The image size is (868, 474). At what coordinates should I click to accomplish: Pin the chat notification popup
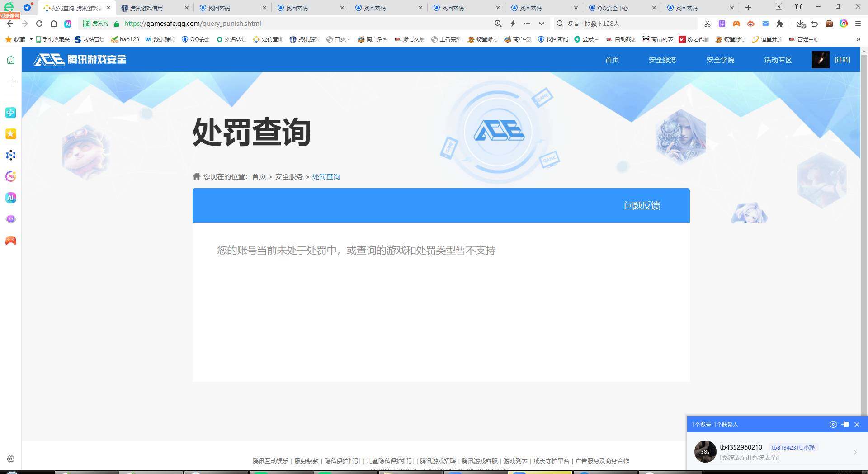click(845, 424)
